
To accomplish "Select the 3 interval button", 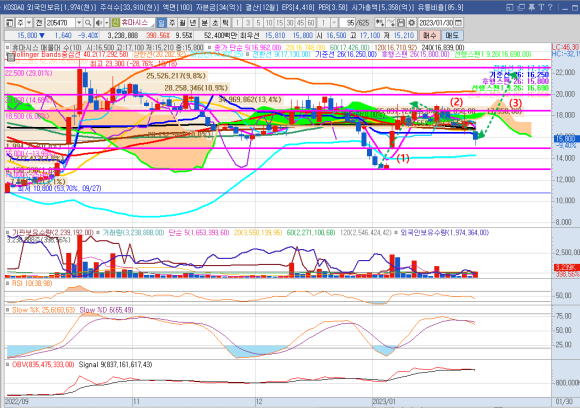I will (248, 23).
